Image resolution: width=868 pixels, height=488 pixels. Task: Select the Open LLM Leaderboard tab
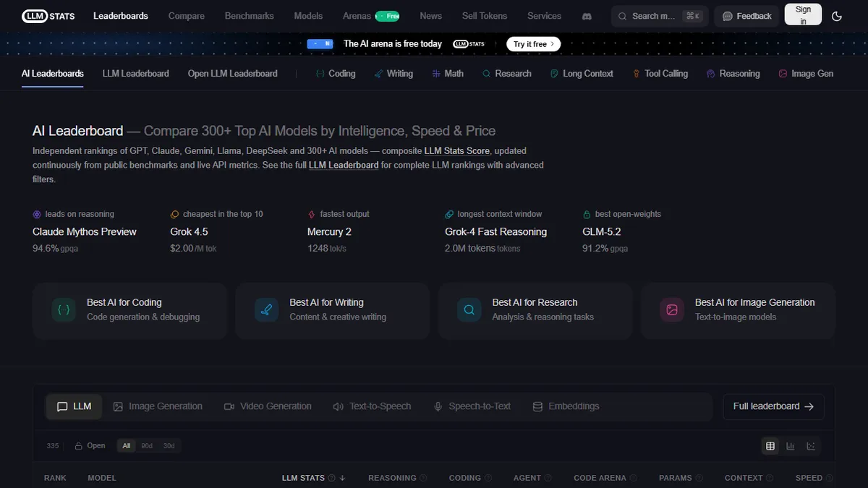(x=233, y=74)
